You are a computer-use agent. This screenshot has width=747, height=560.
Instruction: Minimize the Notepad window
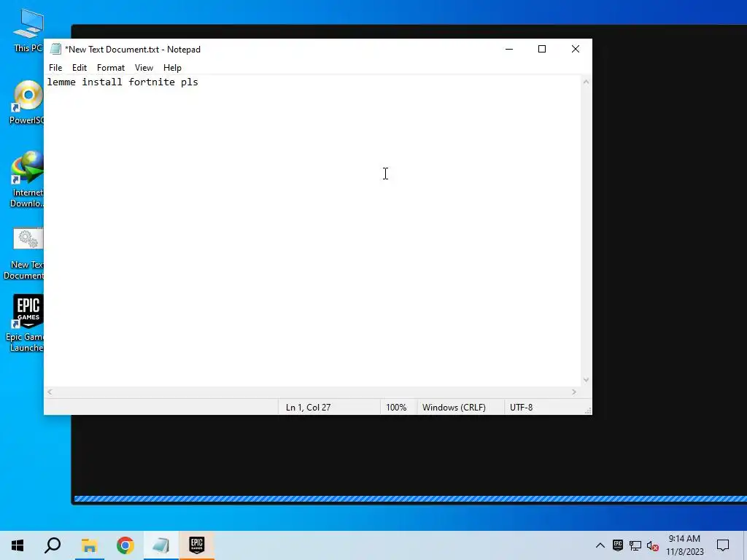tap(508, 49)
